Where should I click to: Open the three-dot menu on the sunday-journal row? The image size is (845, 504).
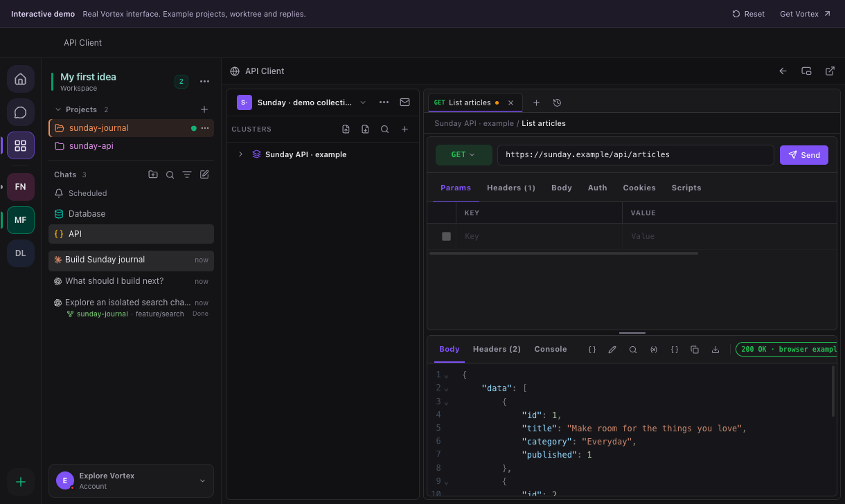coord(205,128)
